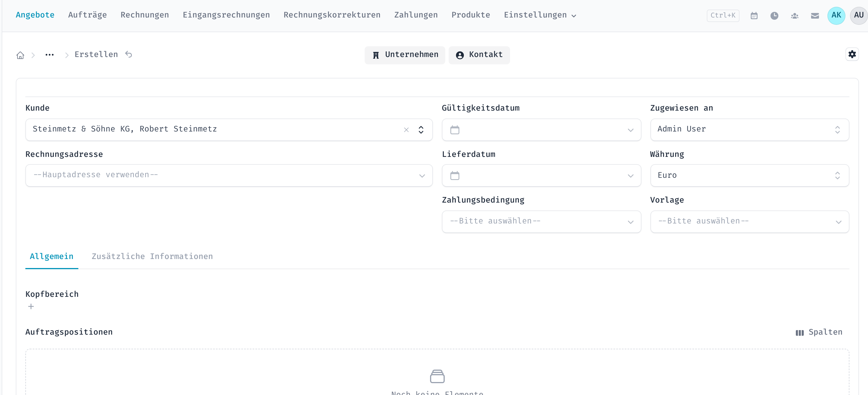
Task: Open the Angebote menu item
Action: 35,15
